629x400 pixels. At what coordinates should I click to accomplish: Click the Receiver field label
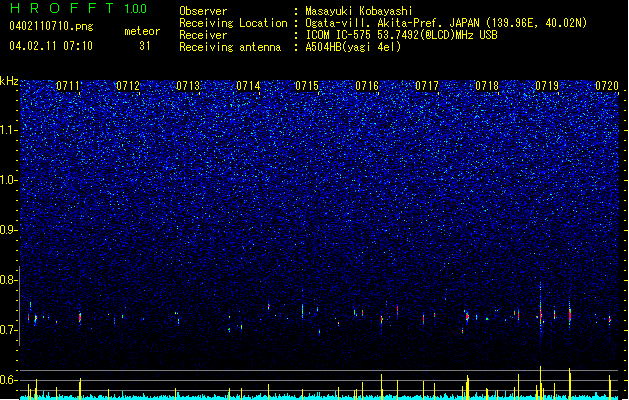point(203,35)
